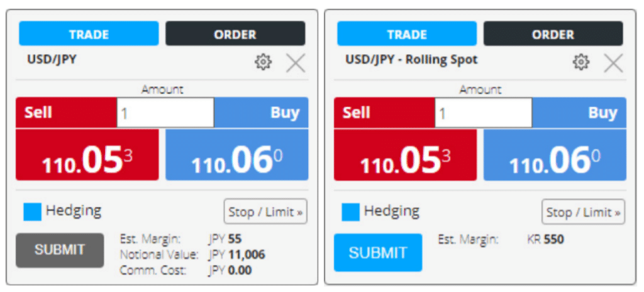This screenshot has width=644, height=292.
Task: Switch to ORDER tab in USD/JPY panel
Action: (235, 34)
